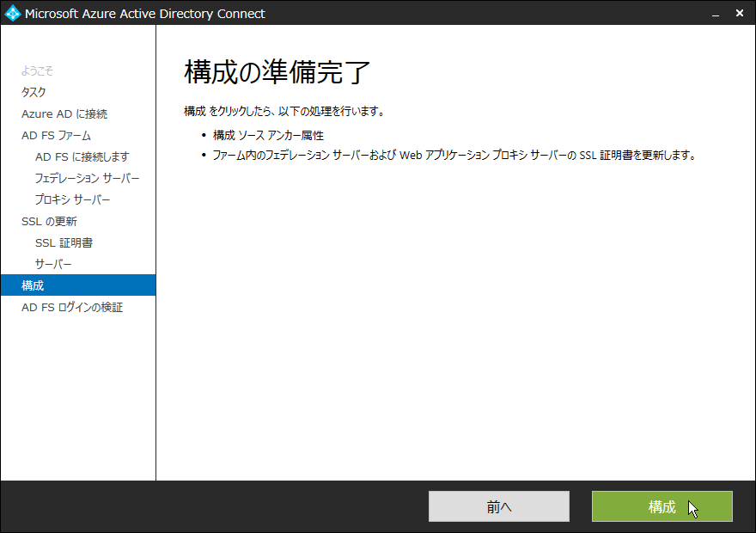Click the Azure AD Connect logo icon

[x=12, y=13]
